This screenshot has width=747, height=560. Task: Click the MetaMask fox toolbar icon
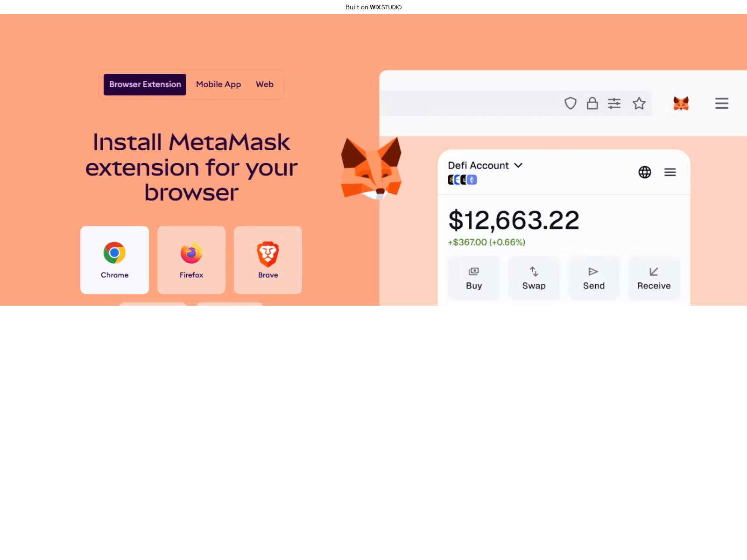coord(681,103)
